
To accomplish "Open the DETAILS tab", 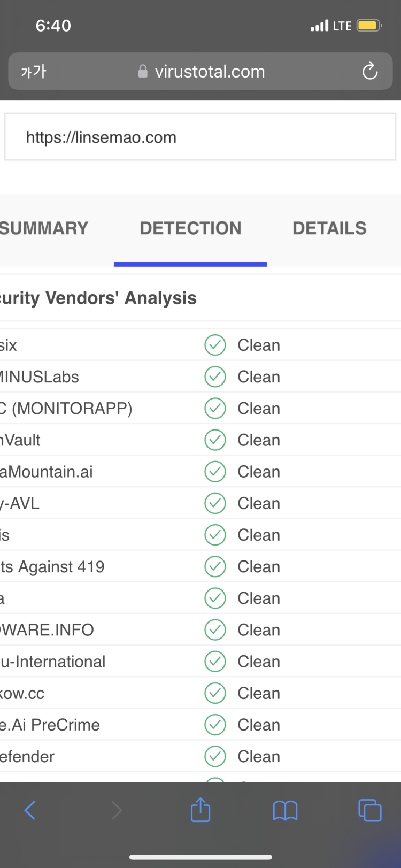I will pos(329,228).
